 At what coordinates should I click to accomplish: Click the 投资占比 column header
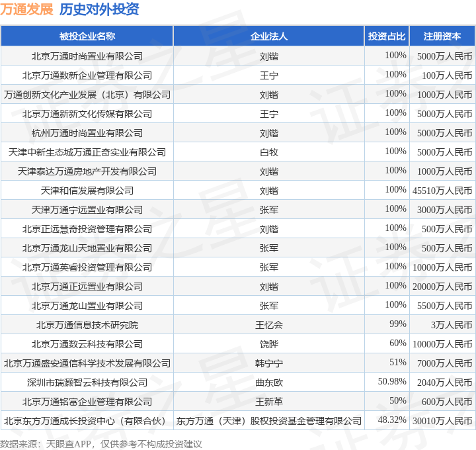(x=387, y=36)
